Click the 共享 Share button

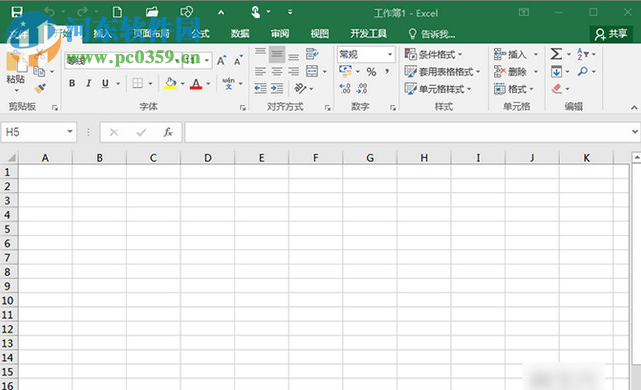coord(611,34)
